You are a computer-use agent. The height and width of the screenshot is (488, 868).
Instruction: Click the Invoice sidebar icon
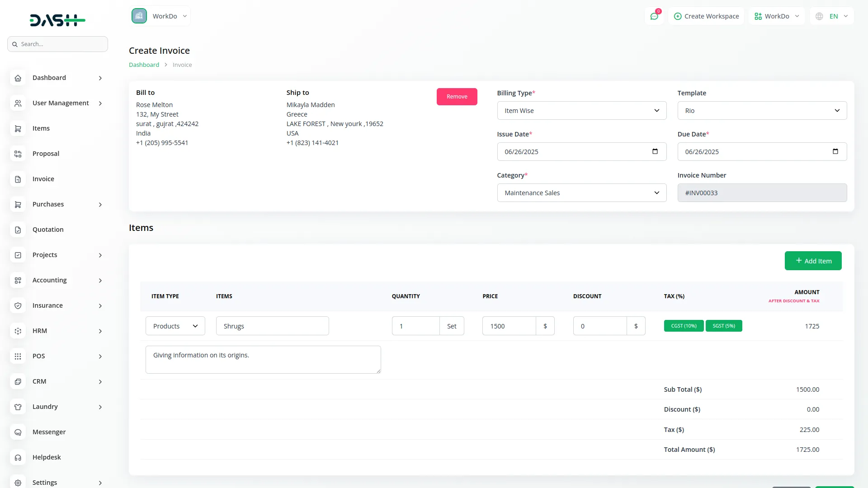click(x=18, y=179)
